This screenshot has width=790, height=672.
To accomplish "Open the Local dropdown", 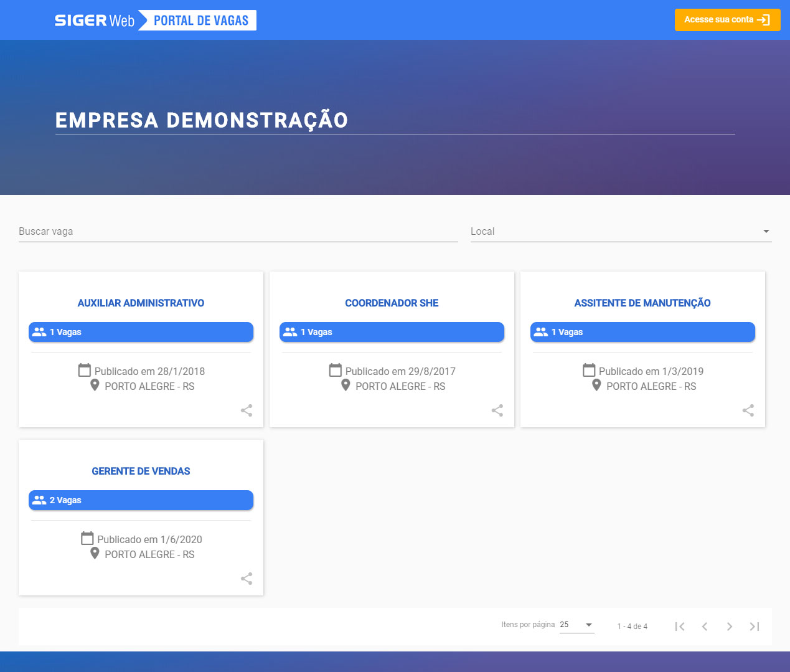I will click(766, 231).
